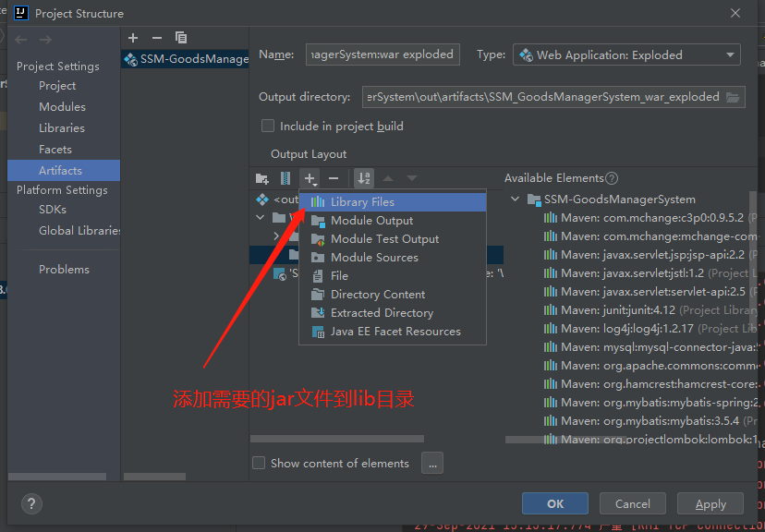Click the IntelliJ IDEA logo icon
Screen dimensions: 765x532
pos(21,13)
